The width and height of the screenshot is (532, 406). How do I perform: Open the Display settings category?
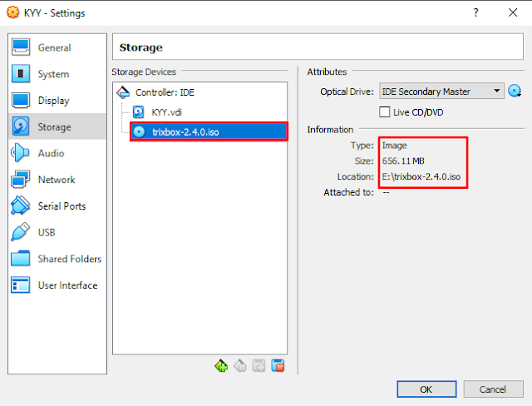pos(57,101)
